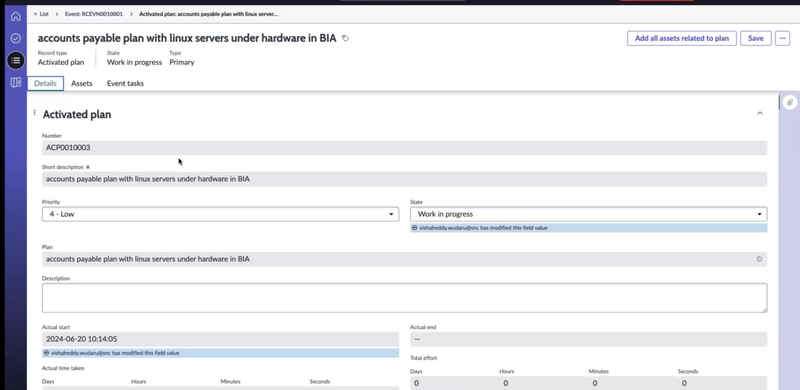
Task: Click the modified notice under State field
Action: pos(588,228)
